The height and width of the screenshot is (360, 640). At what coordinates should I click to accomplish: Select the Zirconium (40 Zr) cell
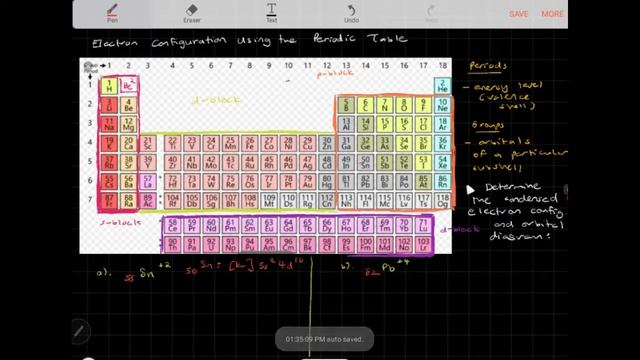[x=172, y=162]
